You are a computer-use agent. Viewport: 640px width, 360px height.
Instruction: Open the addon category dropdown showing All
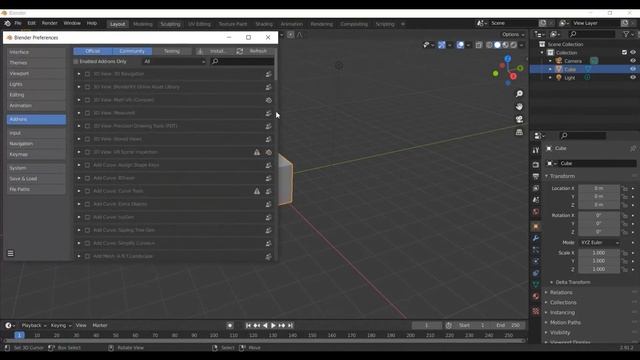click(174, 62)
